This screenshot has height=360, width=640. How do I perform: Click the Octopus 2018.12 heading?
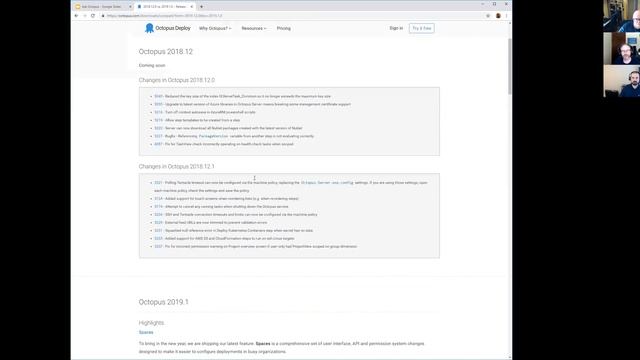(166, 51)
